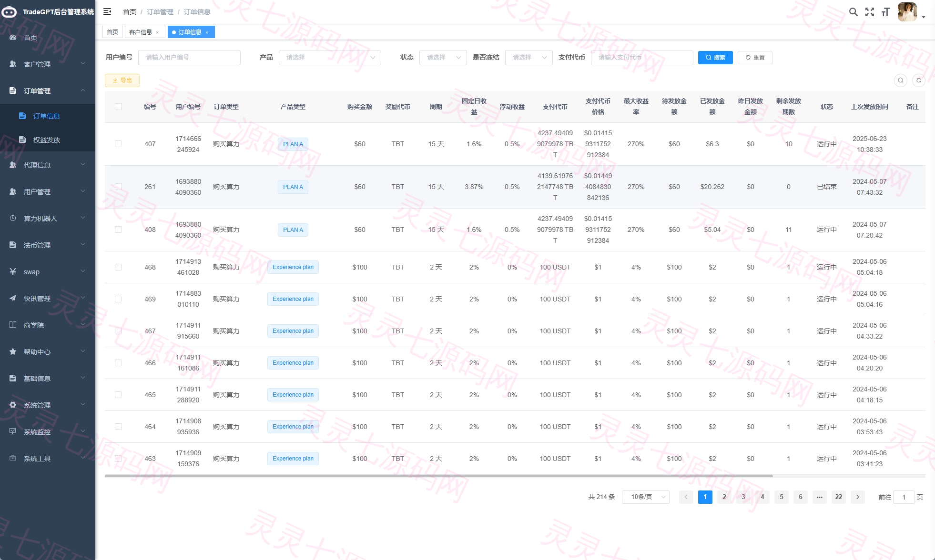Tick the checkbox for order 465

click(x=118, y=395)
